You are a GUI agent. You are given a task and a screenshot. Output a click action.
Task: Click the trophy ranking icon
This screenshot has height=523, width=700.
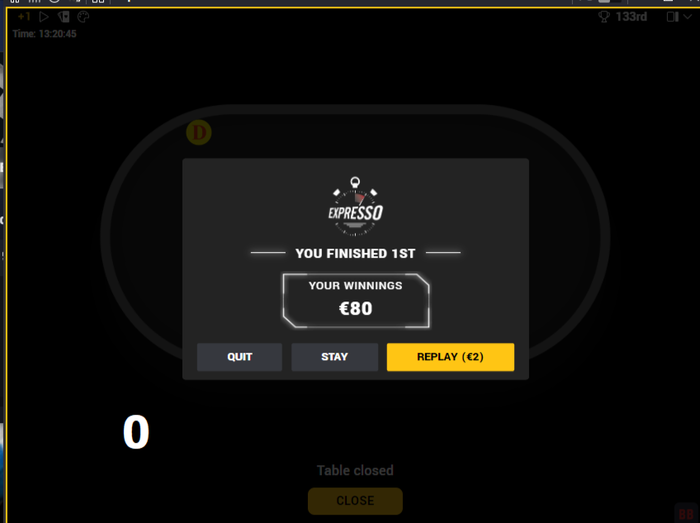(604, 17)
